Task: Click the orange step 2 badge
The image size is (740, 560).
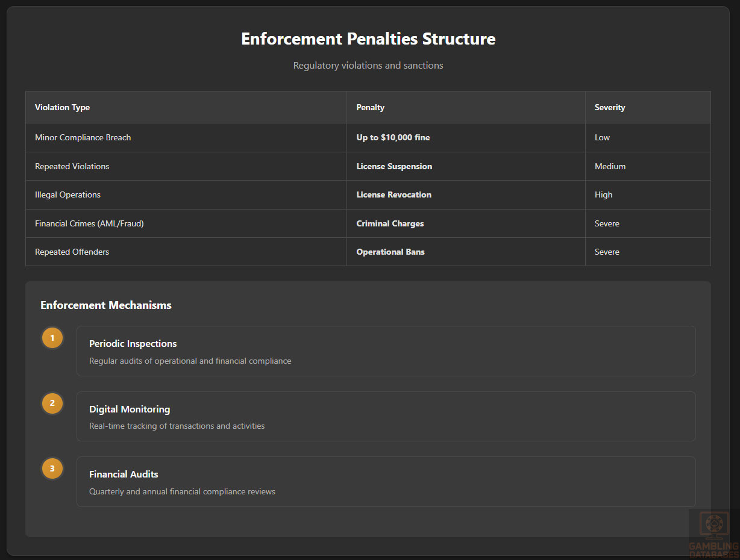Action: (x=52, y=403)
